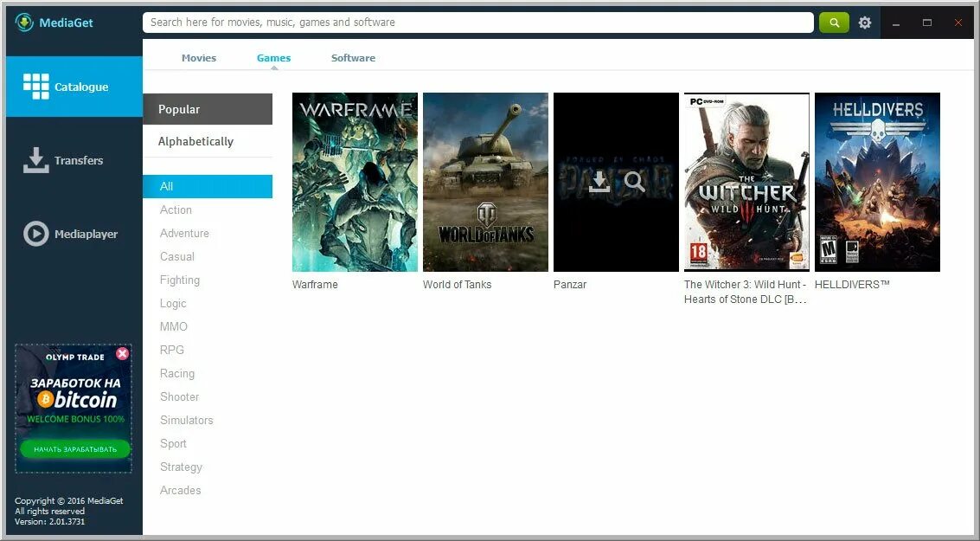The width and height of the screenshot is (980, 541).
Task: Open the HELLDIVERS cover thumbnail
Action: (877, 182)
